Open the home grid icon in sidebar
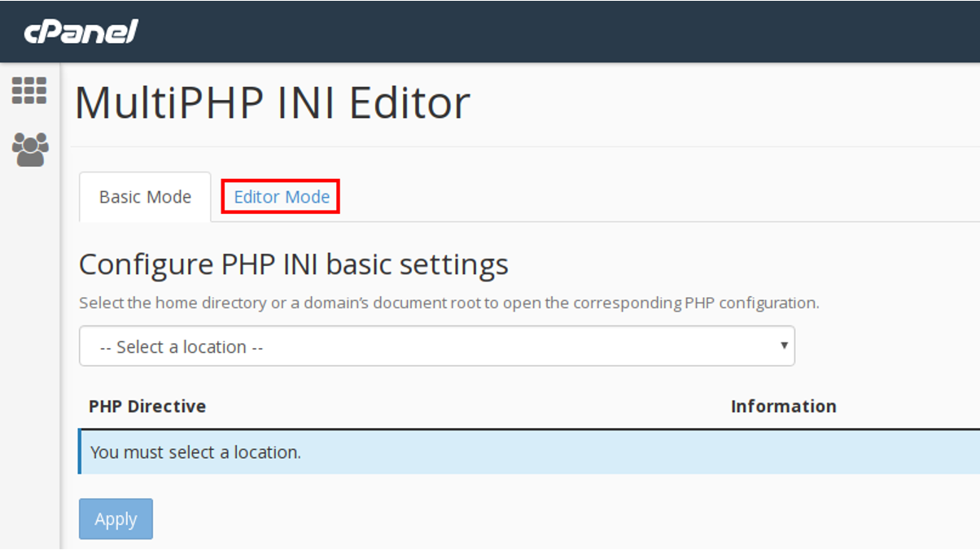This screenshot has width=980, height=550. [x=29, y=90]
